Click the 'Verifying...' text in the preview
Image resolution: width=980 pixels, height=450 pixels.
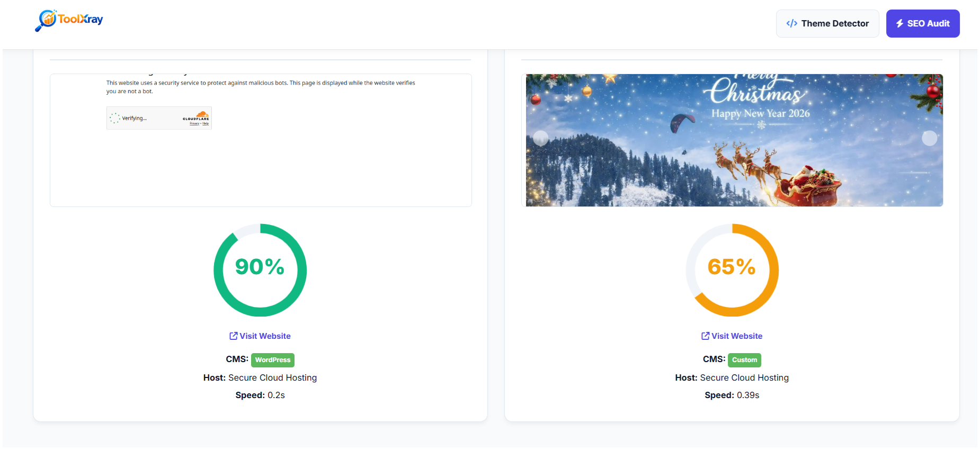click(x=135, y=118)
